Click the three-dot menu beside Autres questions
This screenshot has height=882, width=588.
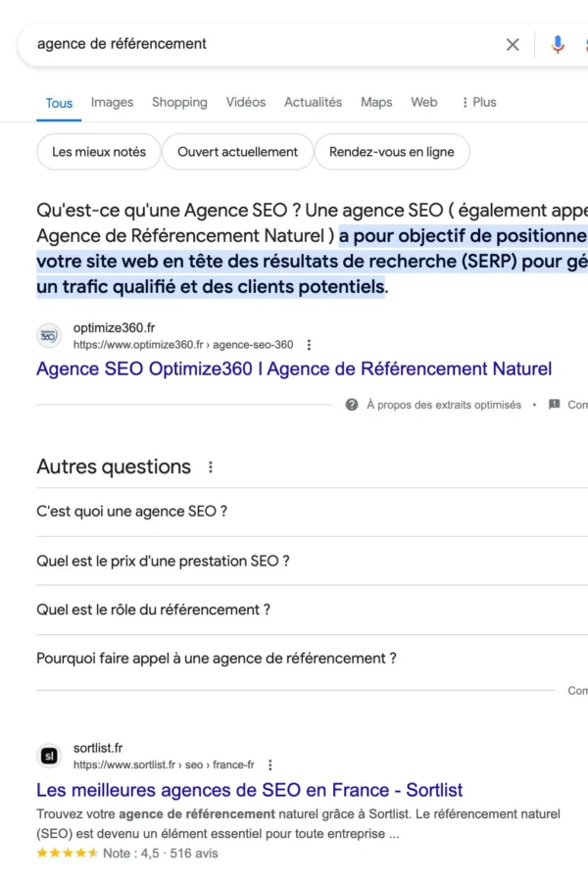click(x=210, y=467)
